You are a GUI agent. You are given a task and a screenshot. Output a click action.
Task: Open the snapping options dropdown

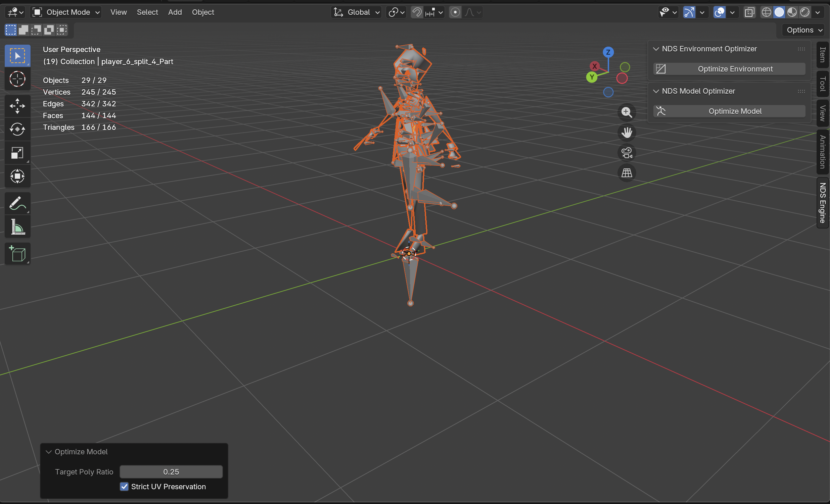434,12
